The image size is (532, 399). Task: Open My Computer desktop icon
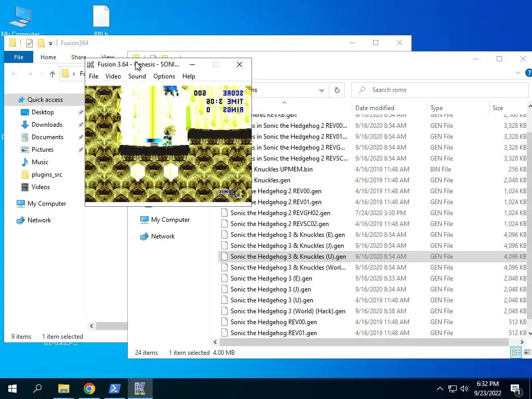20,20
